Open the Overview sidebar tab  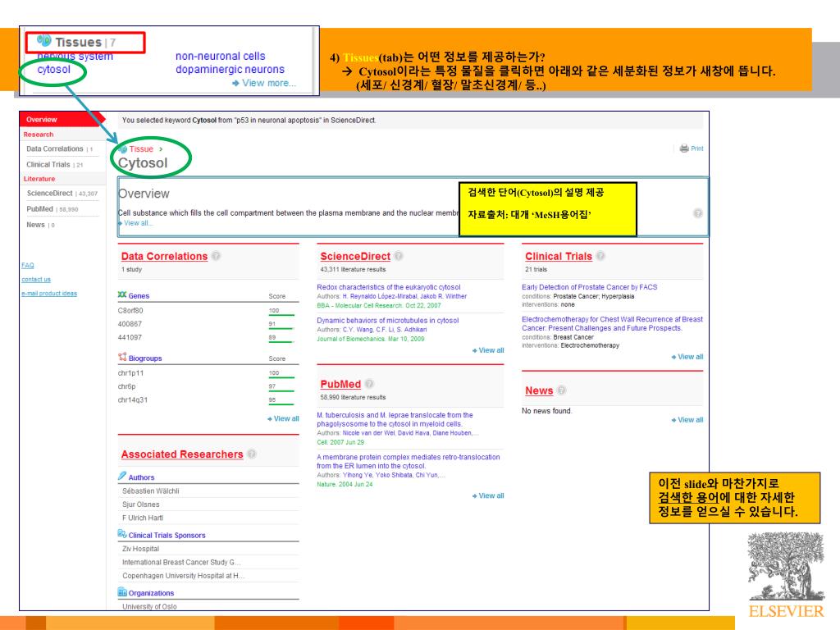[x=62, y=120]
